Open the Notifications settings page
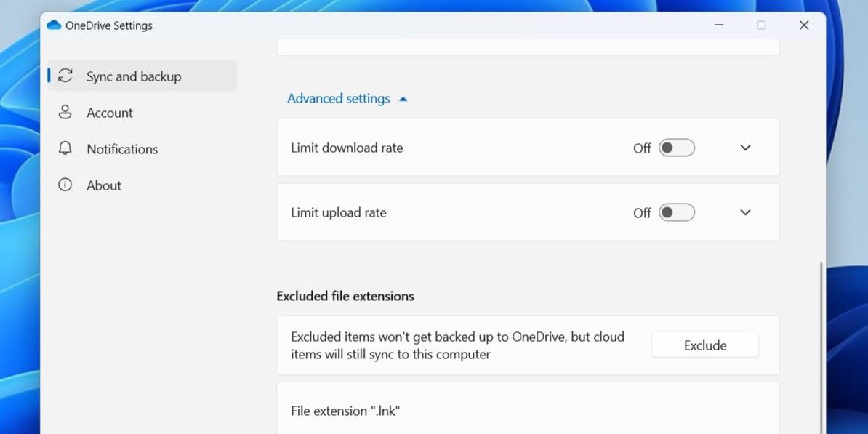 (121, 148)
